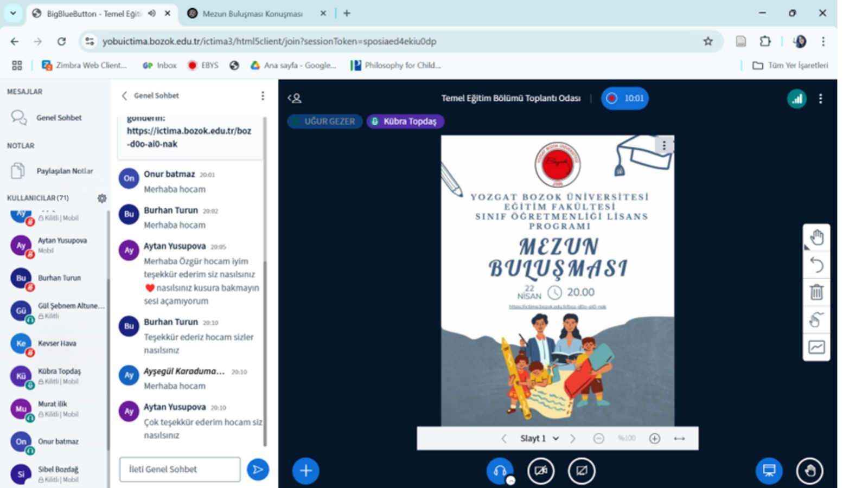Image resolution: width=868 pixels, height=488 pixels.
Task: Open Chrome three-dot menu
Action: (x=823, y=41)
